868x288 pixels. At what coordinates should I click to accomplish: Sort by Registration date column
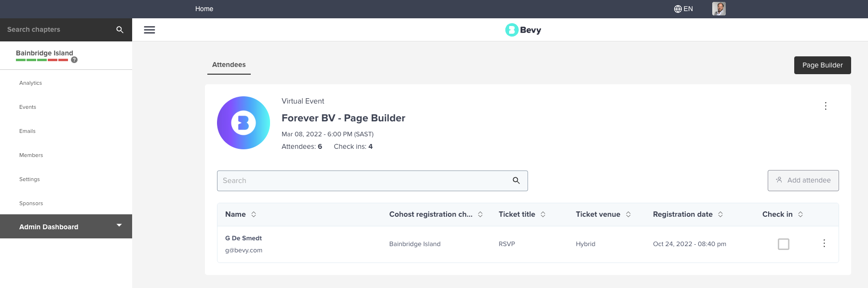tap(720, 214)
